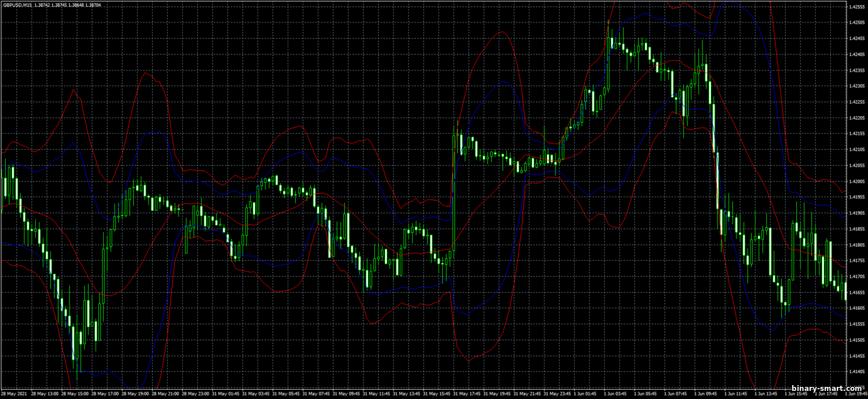Click the 31 May 05:45 time label
This screenshot has width=868, height=399.
tap(285, 393)
